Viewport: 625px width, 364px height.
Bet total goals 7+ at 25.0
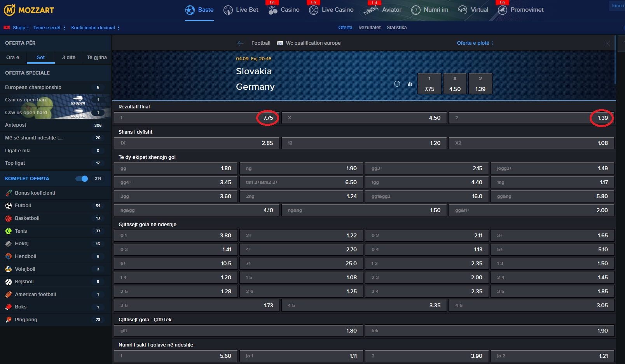pyautogui.click(x=301, y=263)
